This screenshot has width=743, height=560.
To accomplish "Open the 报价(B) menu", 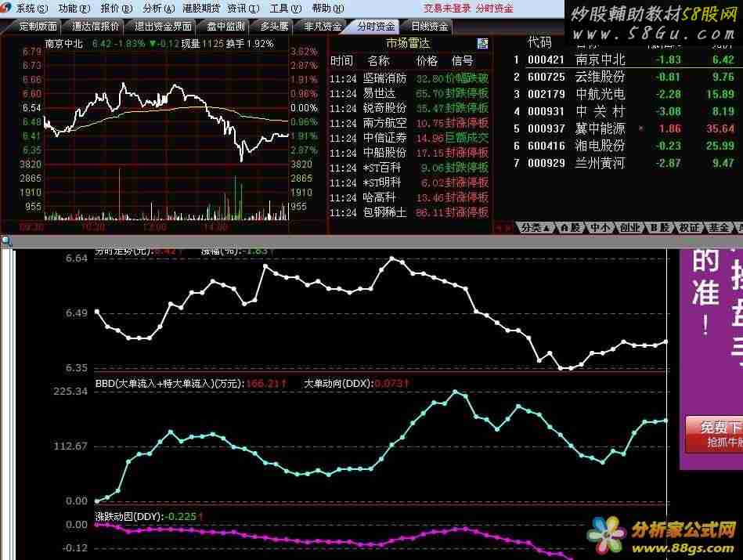I will point(116,9).
